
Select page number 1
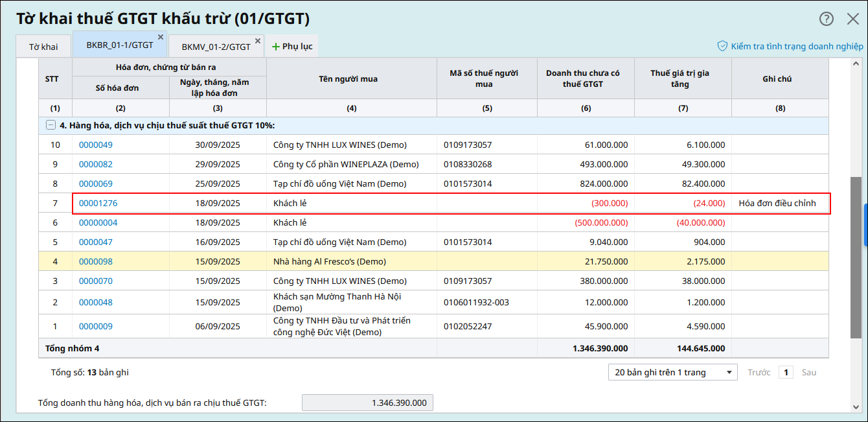point(786,372)
